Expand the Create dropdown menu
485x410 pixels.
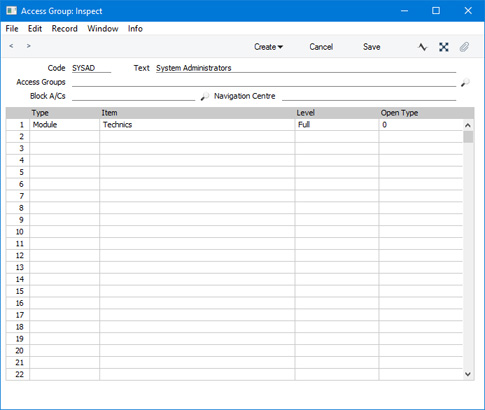(268, 47)
